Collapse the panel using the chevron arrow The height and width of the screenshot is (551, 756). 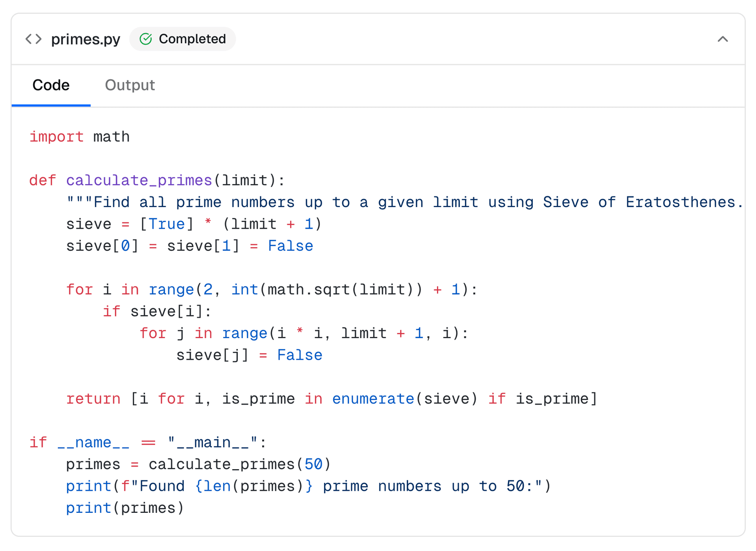[723, 39]
